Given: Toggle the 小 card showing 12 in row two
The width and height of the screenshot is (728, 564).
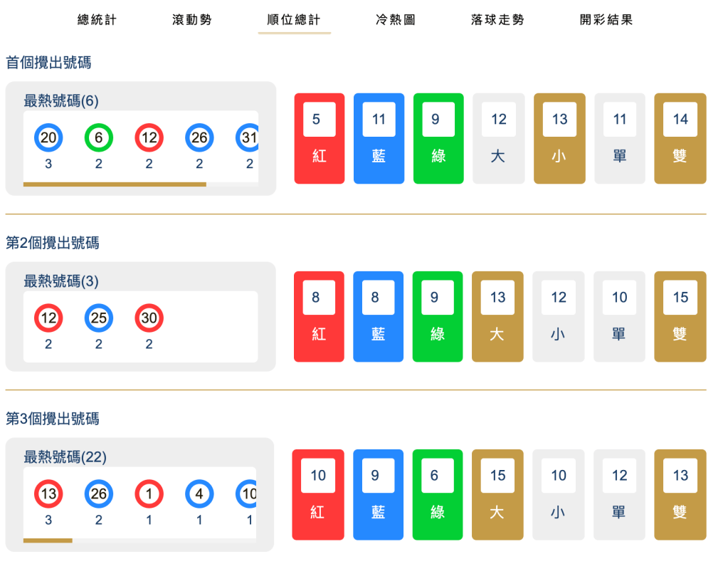Looking at the screenshot, I should click(559, 316).
